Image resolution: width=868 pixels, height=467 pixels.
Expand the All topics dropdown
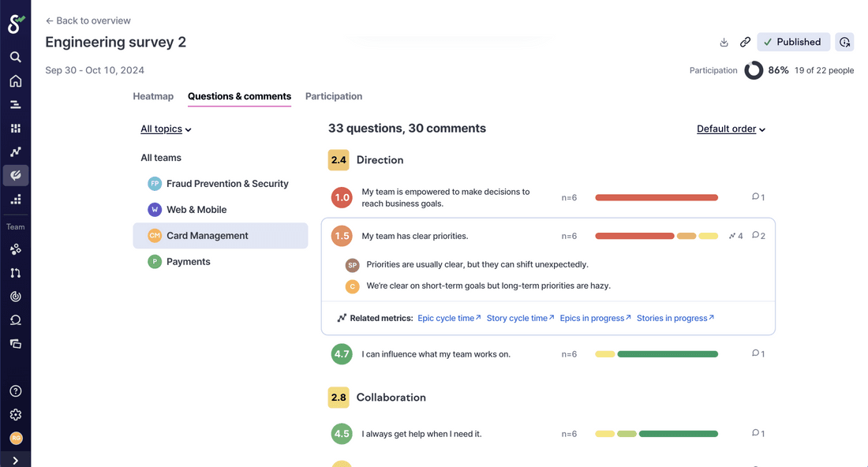click(x=166, y=129)
